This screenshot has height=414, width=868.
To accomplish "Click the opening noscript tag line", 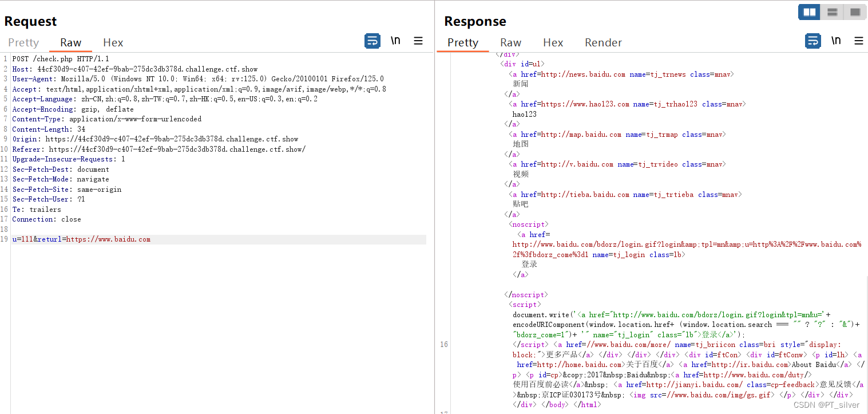I will [528, 224].
